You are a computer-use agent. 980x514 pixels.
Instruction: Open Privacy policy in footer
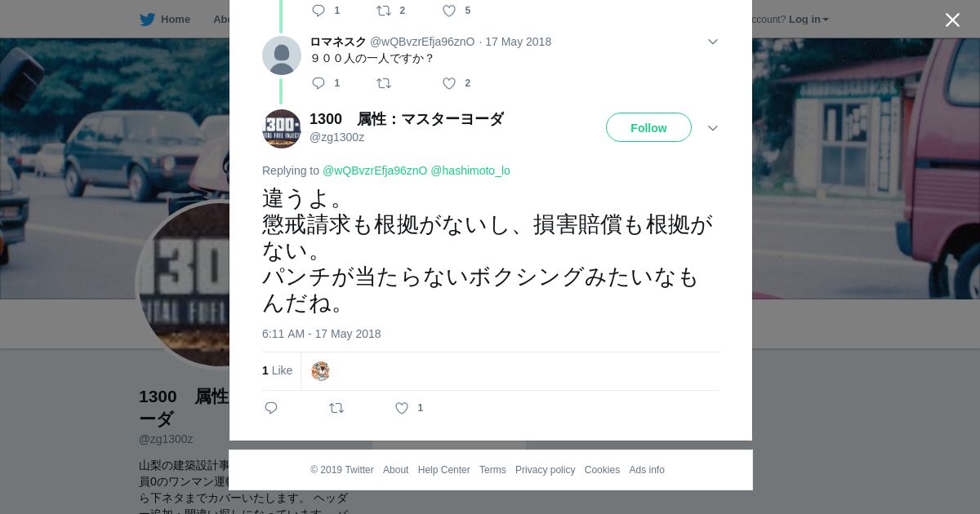[545, 470]
